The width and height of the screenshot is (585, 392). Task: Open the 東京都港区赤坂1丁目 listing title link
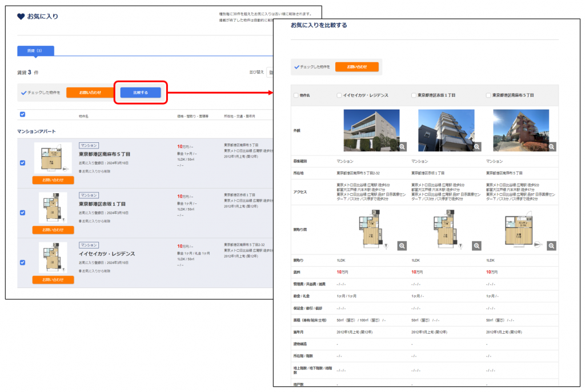102,204
